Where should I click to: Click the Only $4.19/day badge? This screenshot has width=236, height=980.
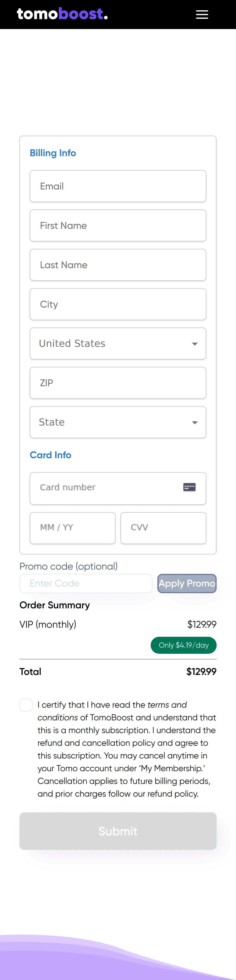[184, 645]
